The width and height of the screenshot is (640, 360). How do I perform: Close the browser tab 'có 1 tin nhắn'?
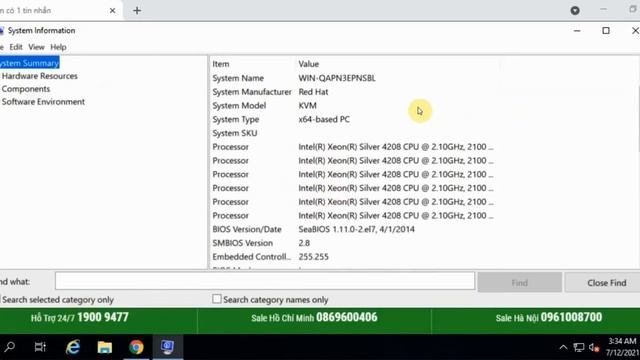tap(113, 11)
